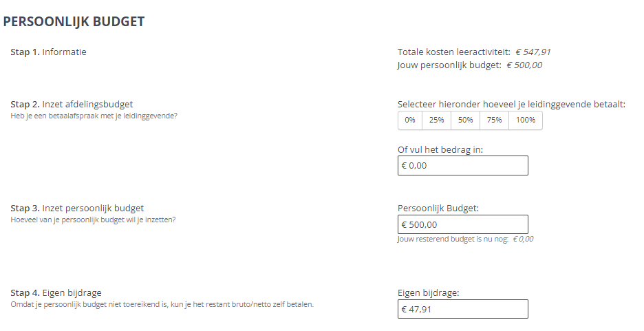Click the 'Of vul het bedrag in' label
Image resolution: width=644 pixels, height=331 pixels.
click(440, 149)
